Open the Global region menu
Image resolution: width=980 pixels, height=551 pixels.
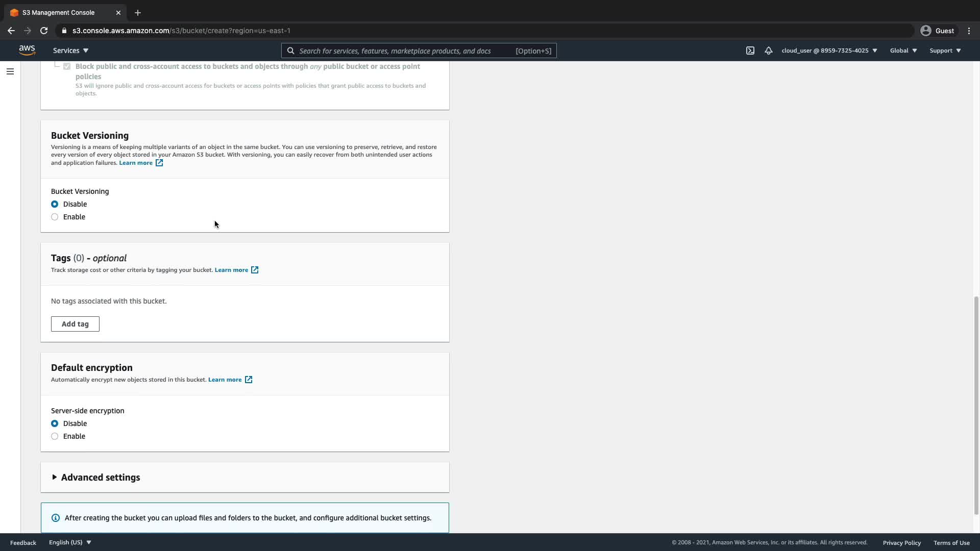pyautogui.click(x=903, y=51)
